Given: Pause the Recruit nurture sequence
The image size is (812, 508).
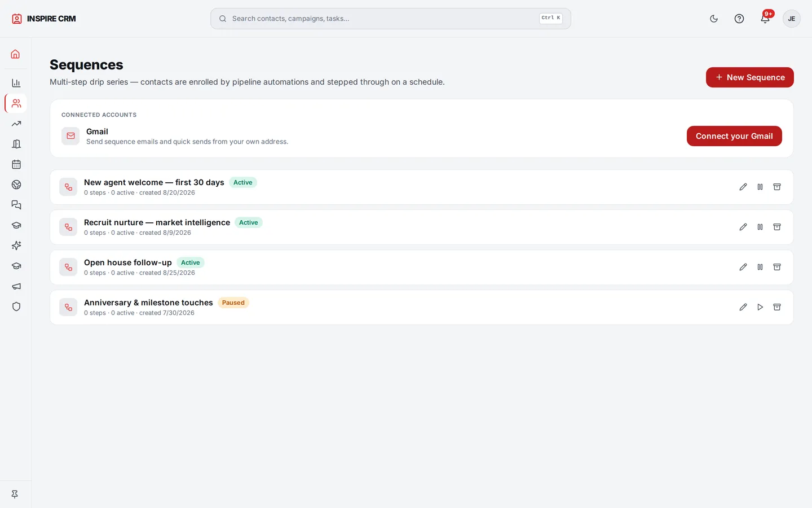Looking at the screenshot, I should pyautogui.click(x=760, y=227).
